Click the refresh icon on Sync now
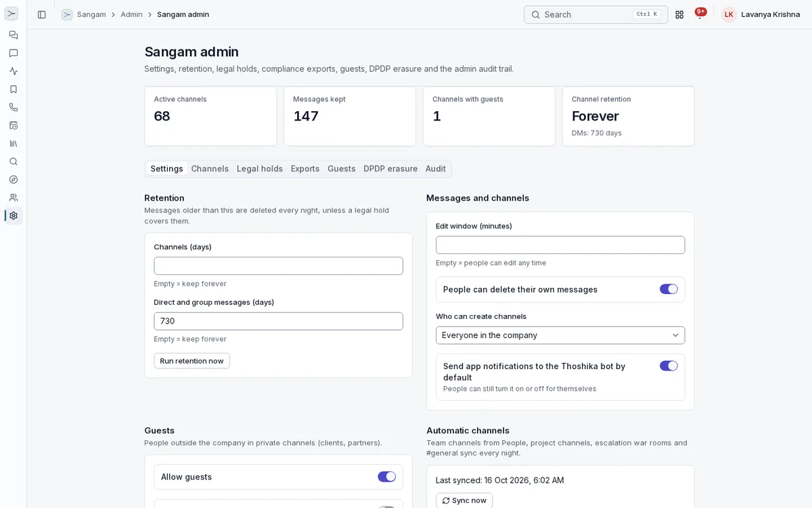Screen dimensions: 812x508 pyautogui.click(x=446, y=501)
